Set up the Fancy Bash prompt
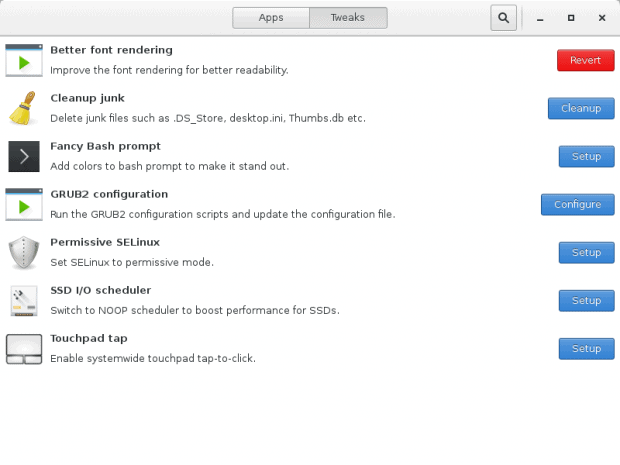Viewport: 620px width, 465px height. coord(586,156)
